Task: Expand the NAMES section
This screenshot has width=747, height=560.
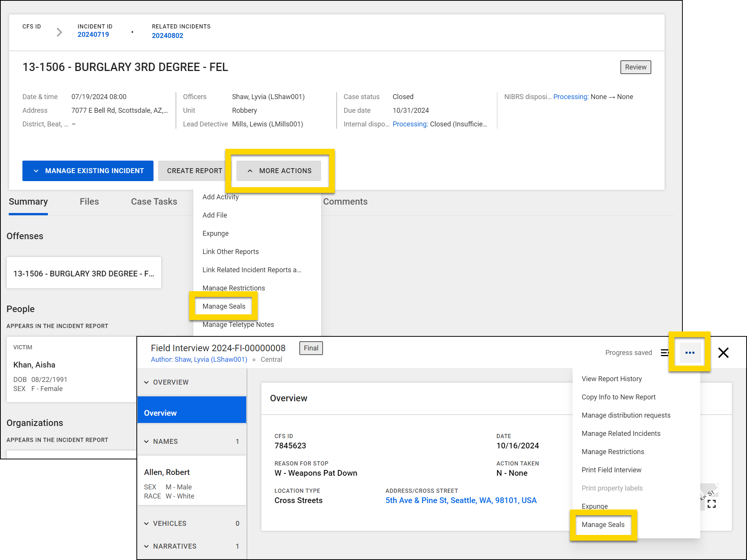Action: click(x=192, y=442)
